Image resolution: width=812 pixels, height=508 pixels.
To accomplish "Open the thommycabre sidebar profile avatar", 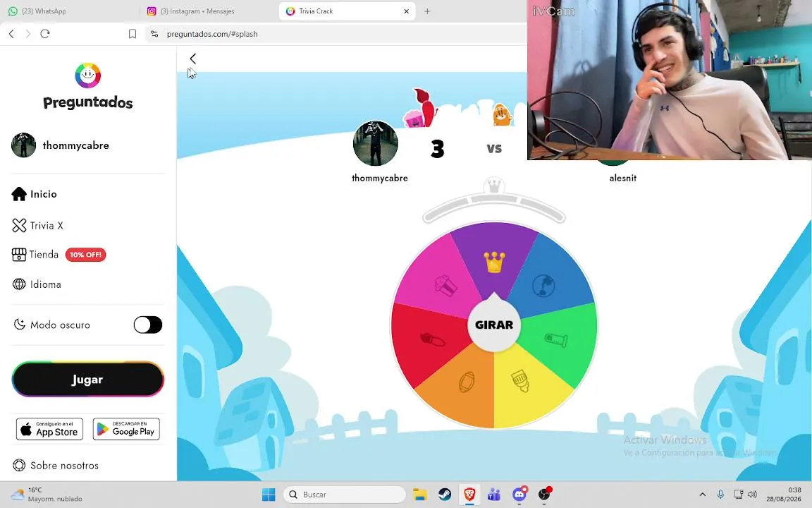I will pyautogui.click(x=24, y=145).
